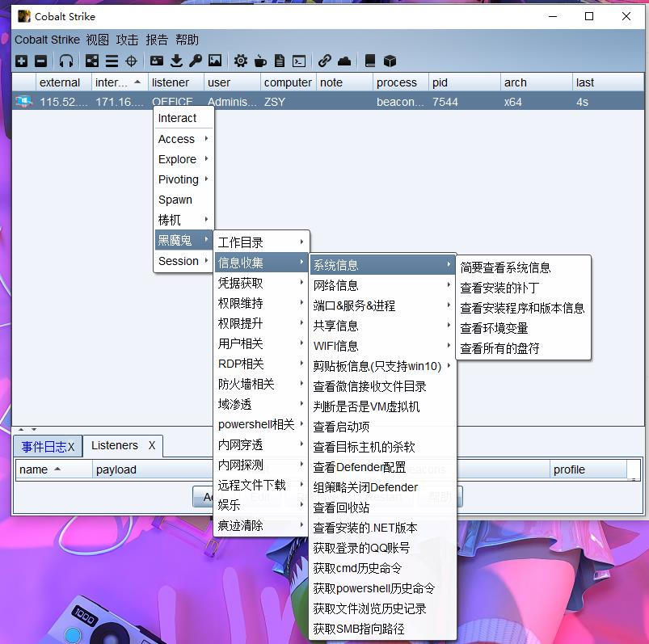649x644 pixels.
Task: Open the keystrokes key icon
Action: [196, 61]
